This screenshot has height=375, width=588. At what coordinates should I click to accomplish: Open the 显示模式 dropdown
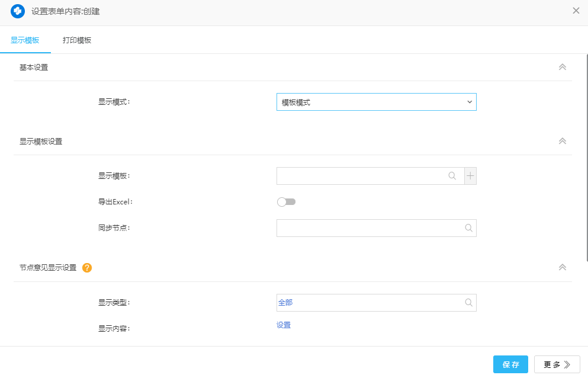tap(376, 102)
